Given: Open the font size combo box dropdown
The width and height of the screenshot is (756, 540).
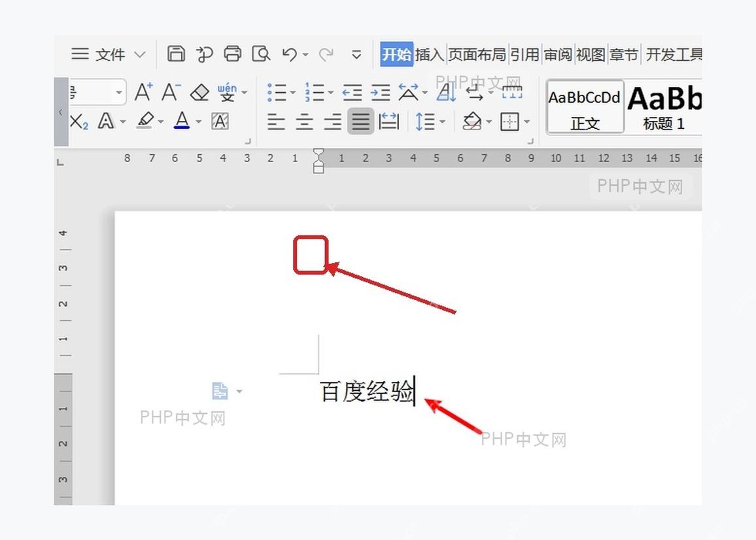Looking at the screenshot, I should point(118,92).
